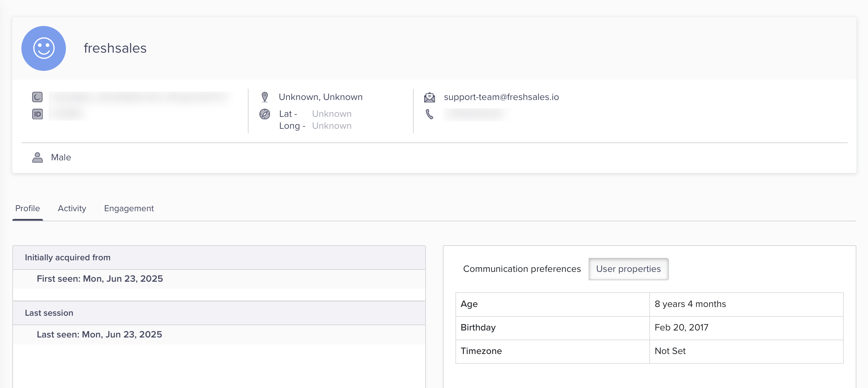
Task: Click the Timezone row label
Action: click(x=481, y=351)
